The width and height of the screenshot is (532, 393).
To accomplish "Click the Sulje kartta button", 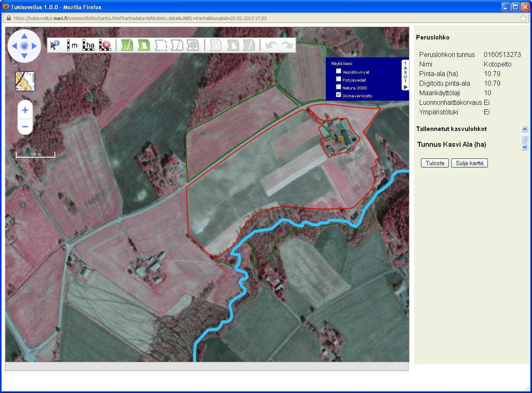I will coord(469,163).
